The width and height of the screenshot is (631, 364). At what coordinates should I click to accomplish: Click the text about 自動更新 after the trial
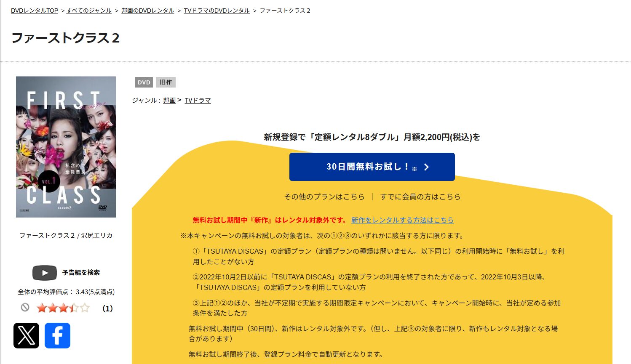tap(286, 354)
